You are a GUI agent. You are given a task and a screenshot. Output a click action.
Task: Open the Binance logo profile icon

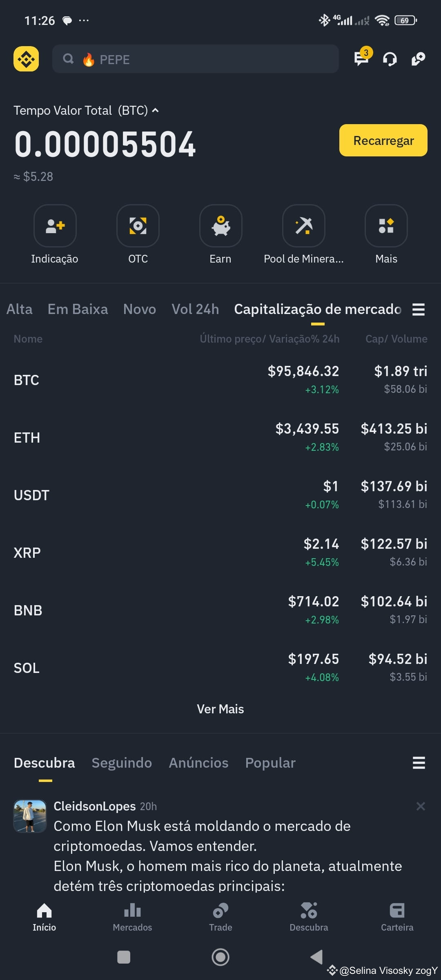pos(26,59)
